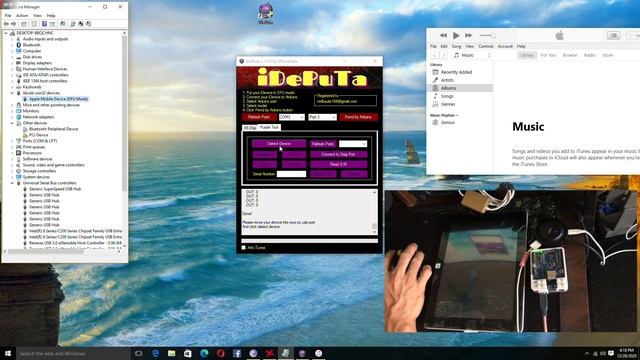Click the iTunes play button
Image resolution: width=640 pixels, height=360 pixels.
point(456,36)
